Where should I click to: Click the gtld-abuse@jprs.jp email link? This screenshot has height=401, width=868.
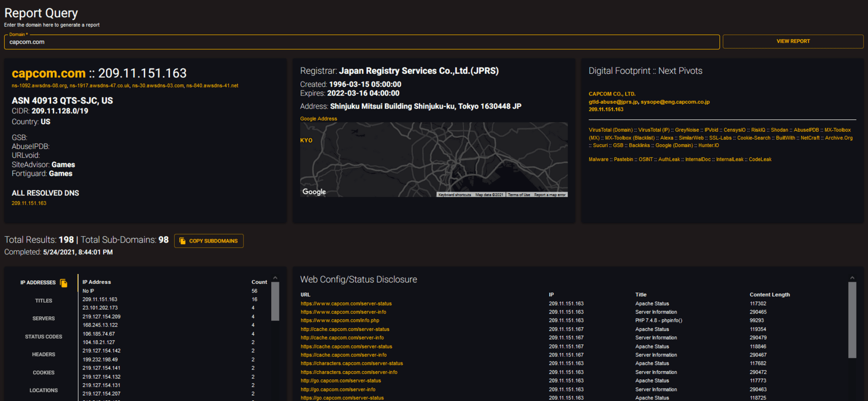coord(613,102)
